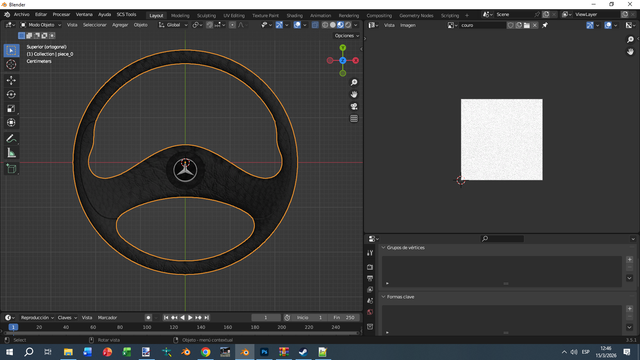Toggle camera view icon in viewport
This screenshot has height=360, width=640.
coord(354,107)
